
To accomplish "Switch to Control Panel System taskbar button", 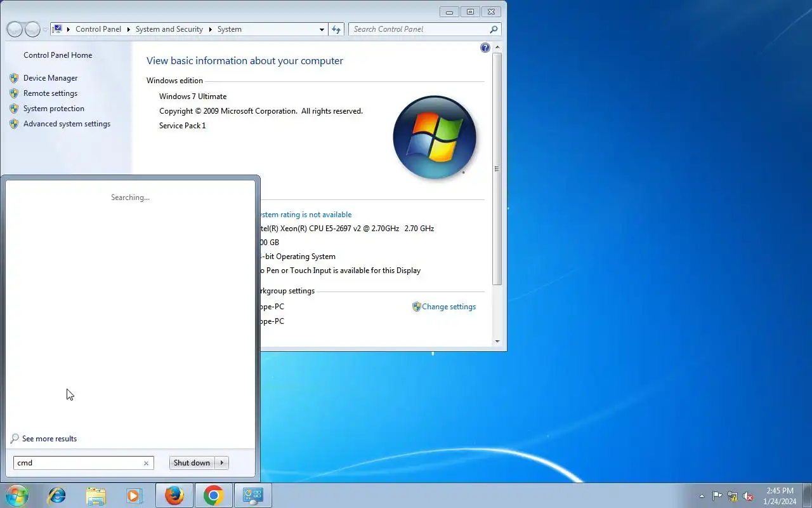I will [x=253, y=495].
